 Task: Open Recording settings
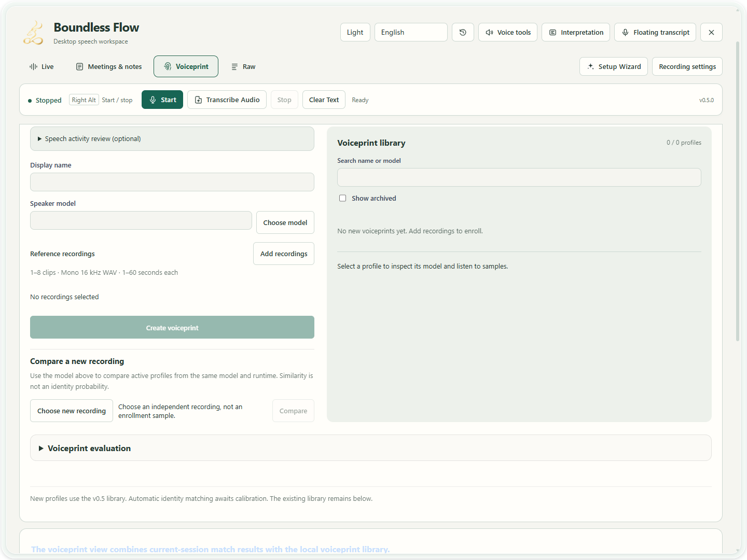point(687,66)
